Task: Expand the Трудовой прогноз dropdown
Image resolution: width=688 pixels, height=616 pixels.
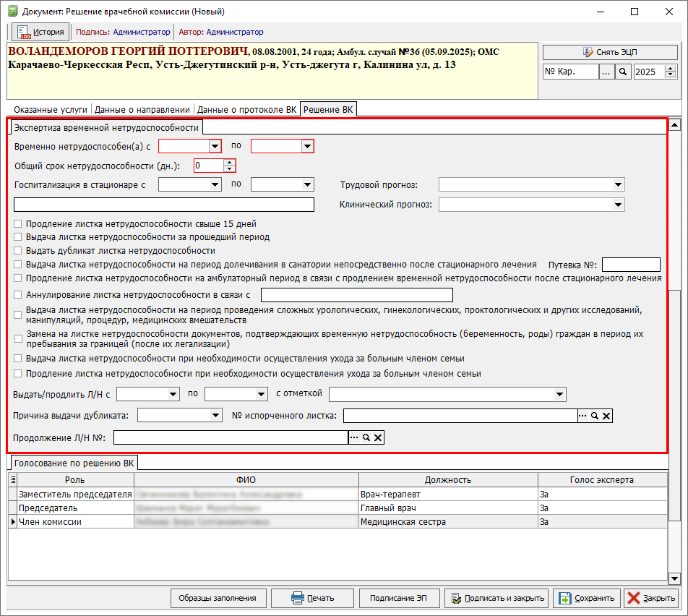Action: pyautogui.click(x=618, y=184)
